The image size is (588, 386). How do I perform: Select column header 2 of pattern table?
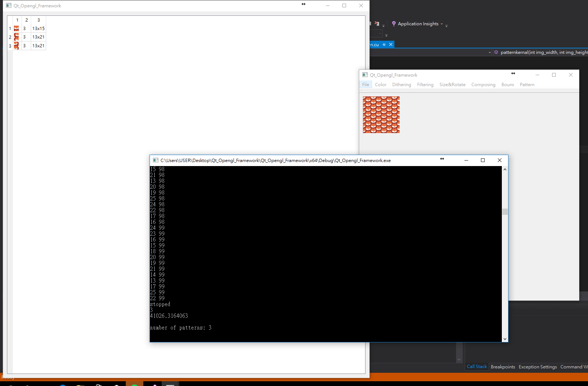pos(26,20)
